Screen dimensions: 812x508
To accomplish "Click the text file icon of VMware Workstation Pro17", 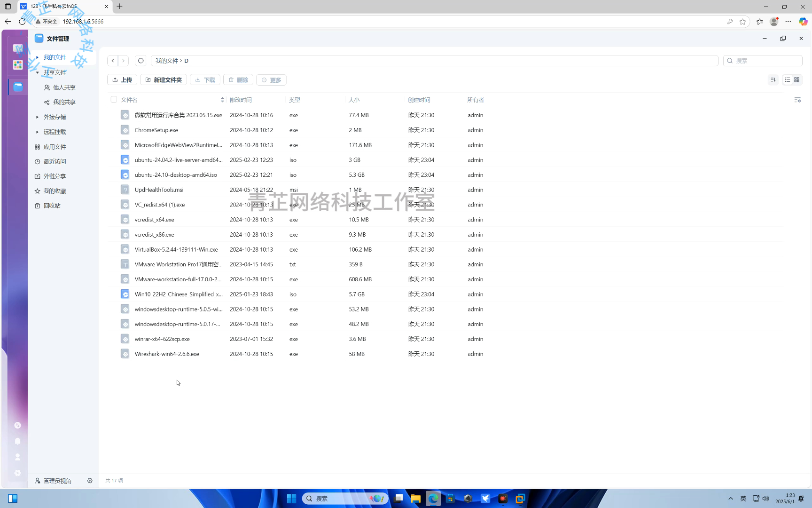I will (x=125, y=264).
